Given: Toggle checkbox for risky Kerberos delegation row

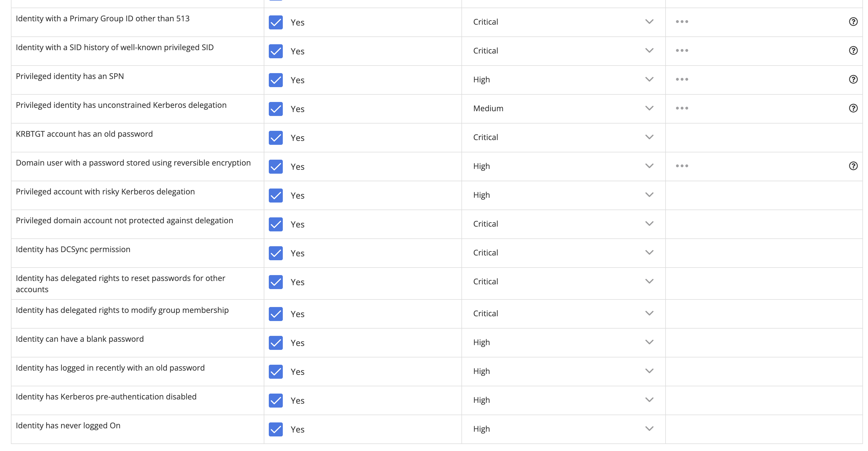Looking at the screenshot, I should (276, 196).
